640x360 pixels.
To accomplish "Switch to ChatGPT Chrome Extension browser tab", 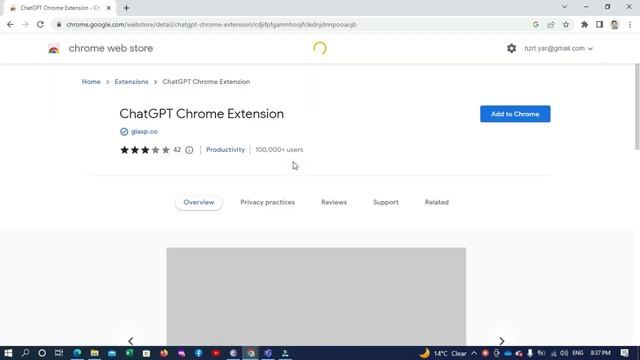I will [60, 8].
